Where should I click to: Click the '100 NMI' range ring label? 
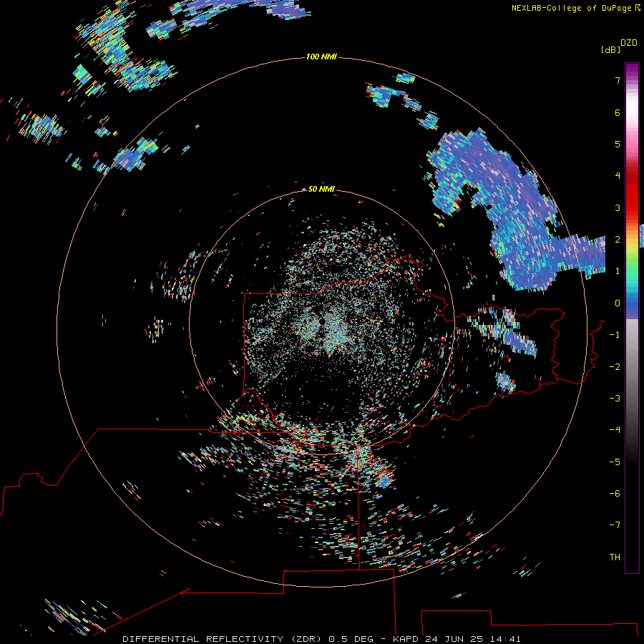click(x=321, y=57)
